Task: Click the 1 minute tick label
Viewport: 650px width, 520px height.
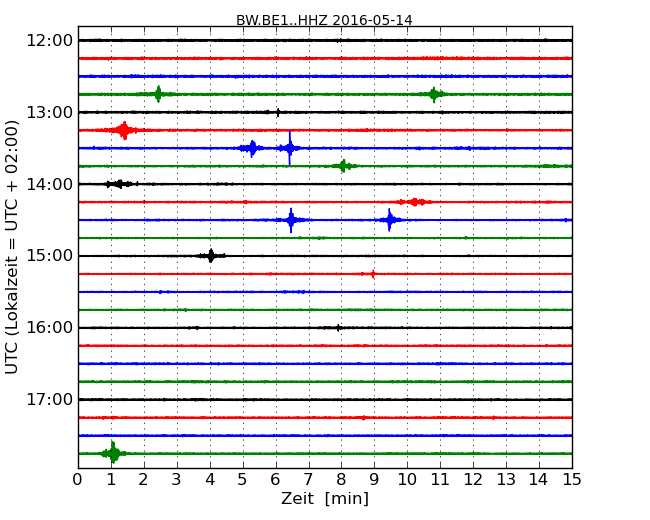Action: [x=111, y=480]
